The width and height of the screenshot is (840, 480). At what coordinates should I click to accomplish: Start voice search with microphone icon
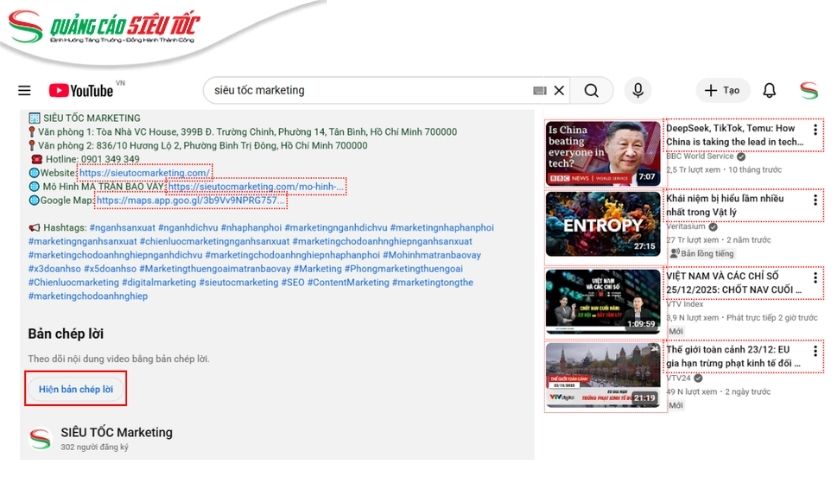click(638, 90)
